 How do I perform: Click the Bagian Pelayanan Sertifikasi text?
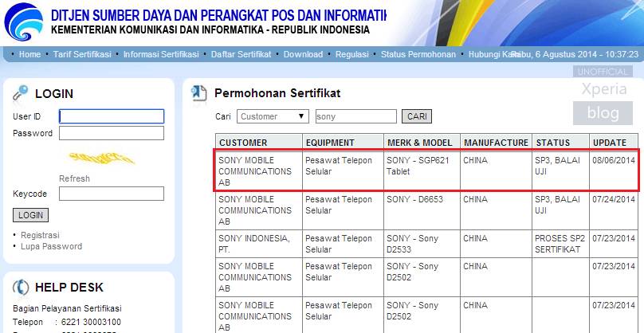pos(67,308)
